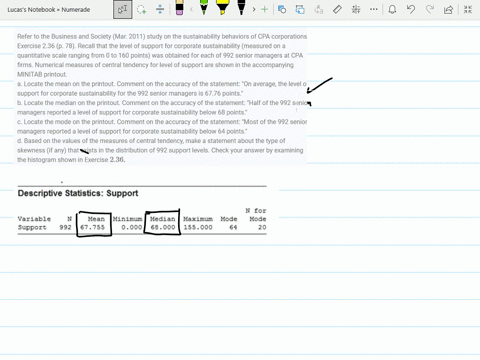Click the Maximum value 155.000
This screenshot has height=360, width=480.
coord(198,227)
